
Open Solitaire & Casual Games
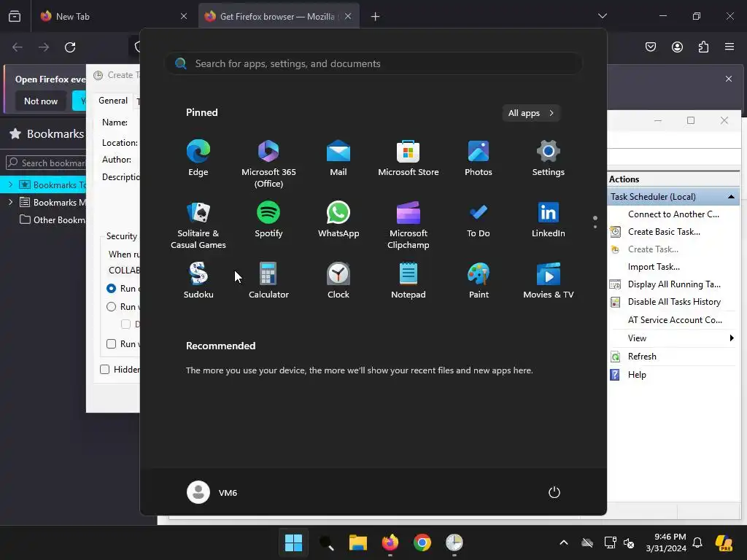[x=198, y=225]
